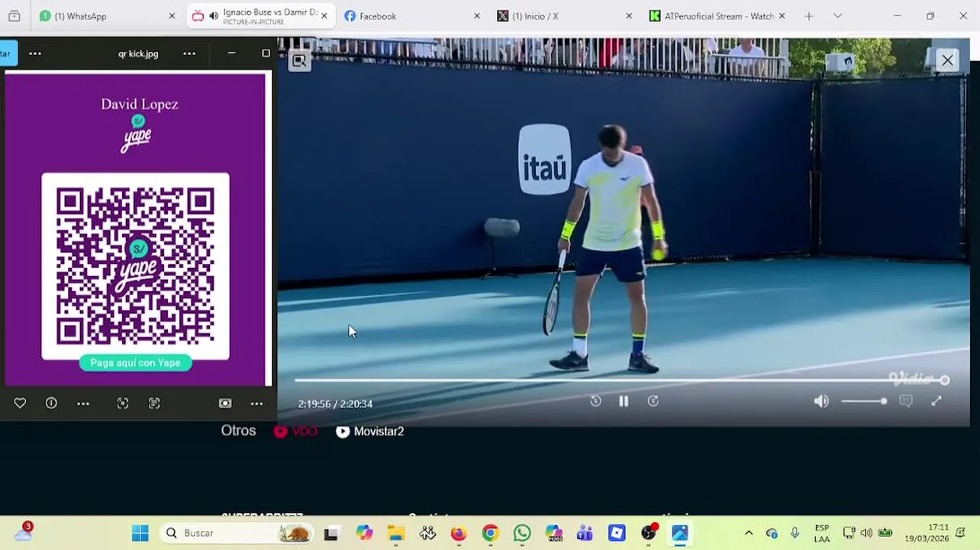Expand the tab search dropdown chevron
The height and width of the screenshot is (550, 980).
pos(837,16)
